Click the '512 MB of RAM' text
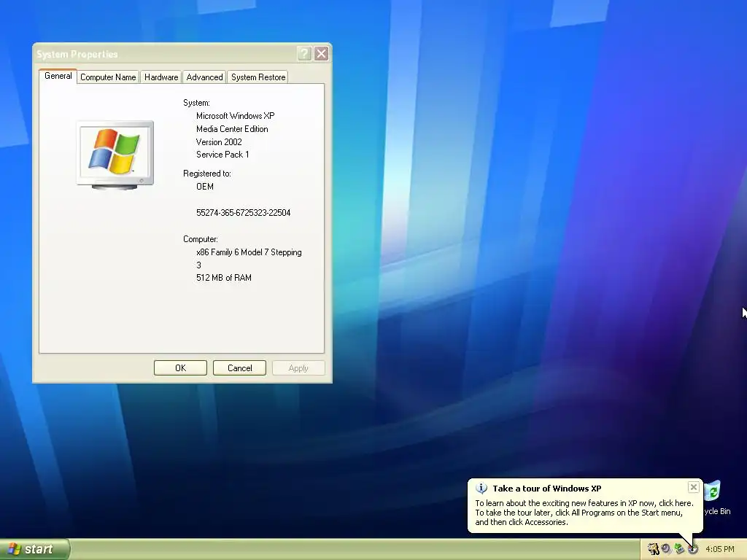The height and width of the screenshot is (560, 747). (x=224, y=278)
